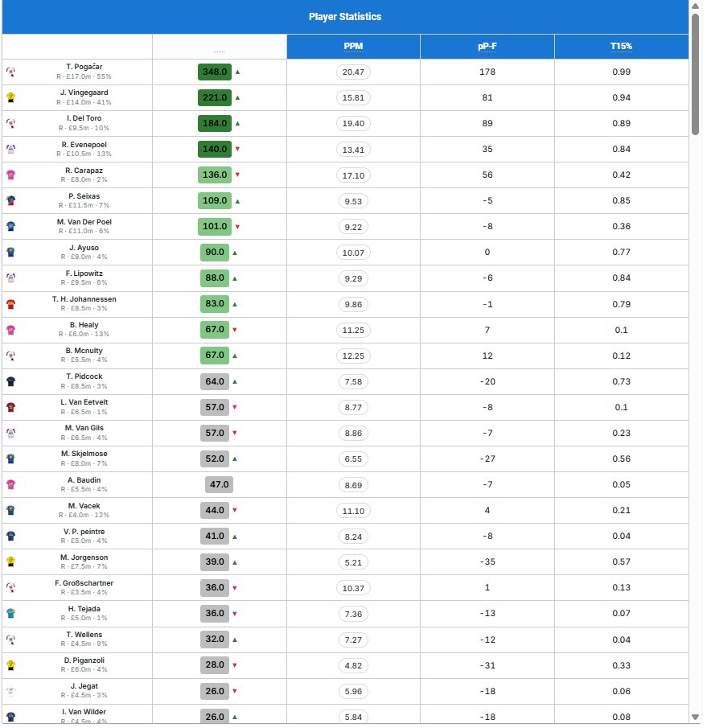This screenshot has width=707, height=728.
Task: Click the pP-F value -31
Action: 487,665
